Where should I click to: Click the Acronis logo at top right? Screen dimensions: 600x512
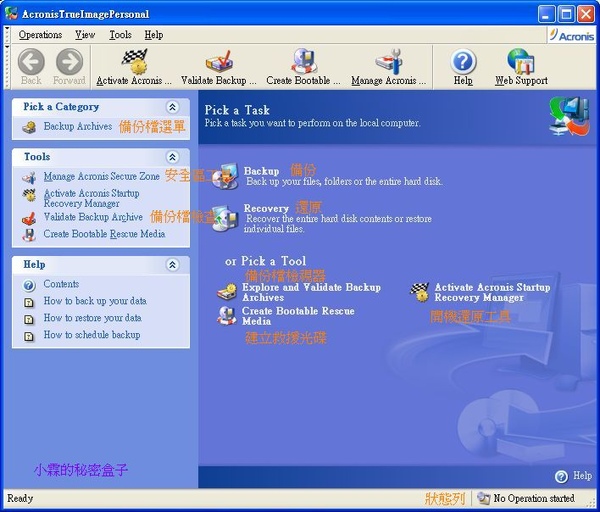(571, 36)
